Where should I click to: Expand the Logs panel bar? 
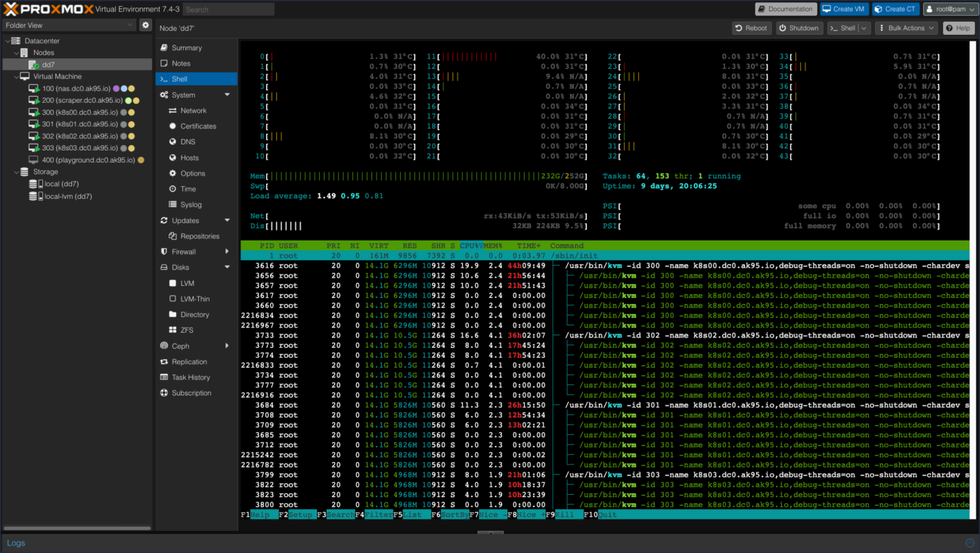coord(490,543)
